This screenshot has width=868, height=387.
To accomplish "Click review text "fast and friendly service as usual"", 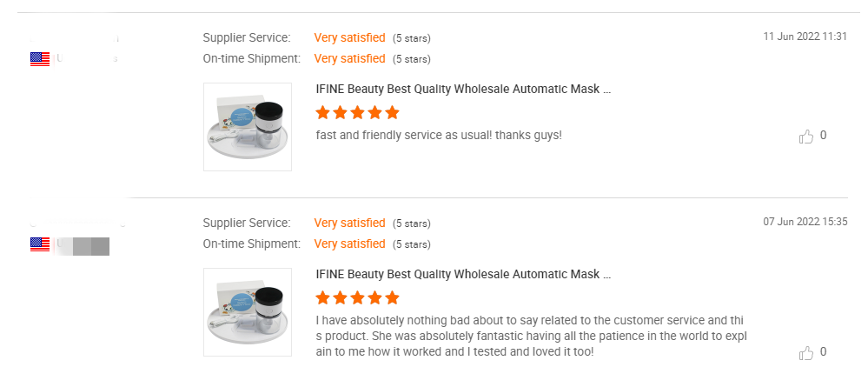I will click(x=403, y=136).
